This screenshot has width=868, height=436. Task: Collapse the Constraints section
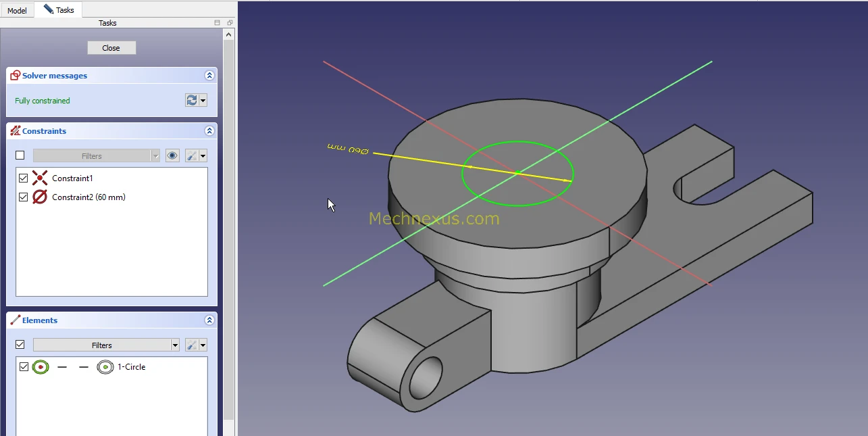[209, 131]
